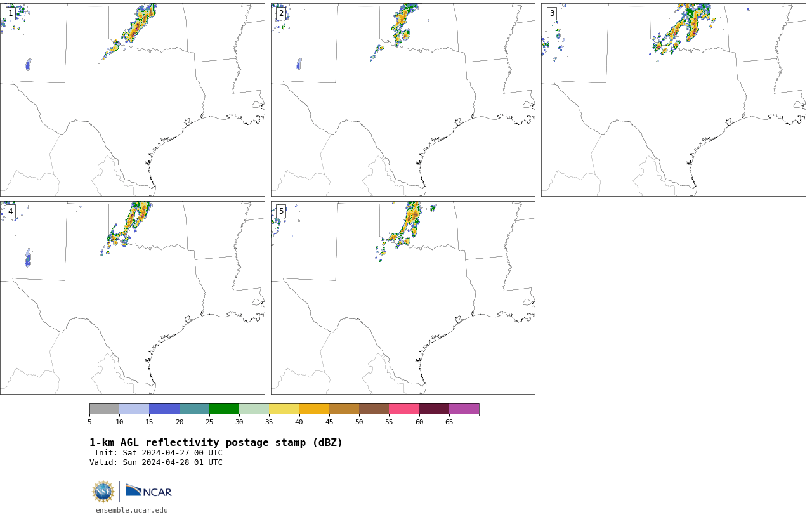Viewport: 812px width, 517px height.
Task: Click the colorbar tick label 35
Action: (x=269, y=422)
